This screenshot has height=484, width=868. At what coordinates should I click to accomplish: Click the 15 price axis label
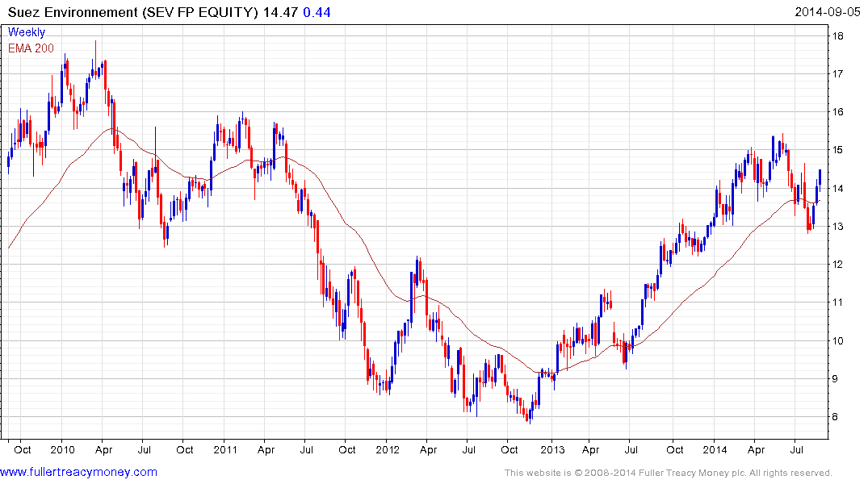tap(837, 150)
